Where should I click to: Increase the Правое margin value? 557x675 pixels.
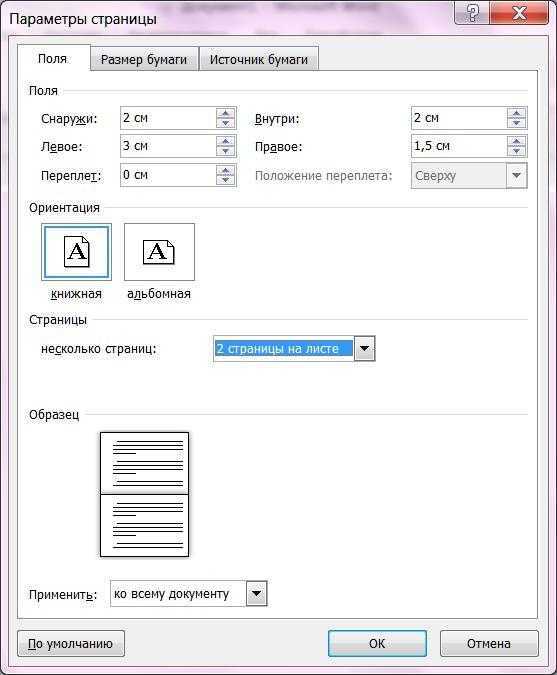click(516, 141)
